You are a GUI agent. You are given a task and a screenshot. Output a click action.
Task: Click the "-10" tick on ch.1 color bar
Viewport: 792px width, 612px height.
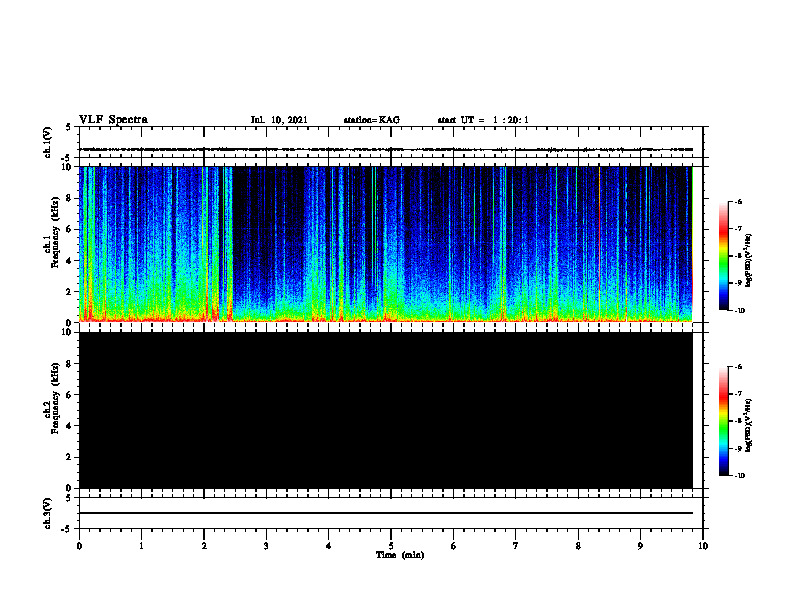click(739, 311)
